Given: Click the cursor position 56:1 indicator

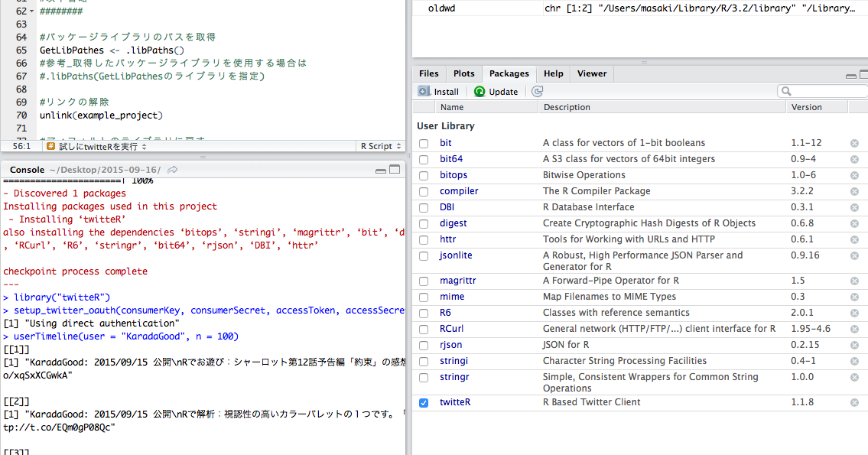Looking at the screenshot, I should click(21, 146).
